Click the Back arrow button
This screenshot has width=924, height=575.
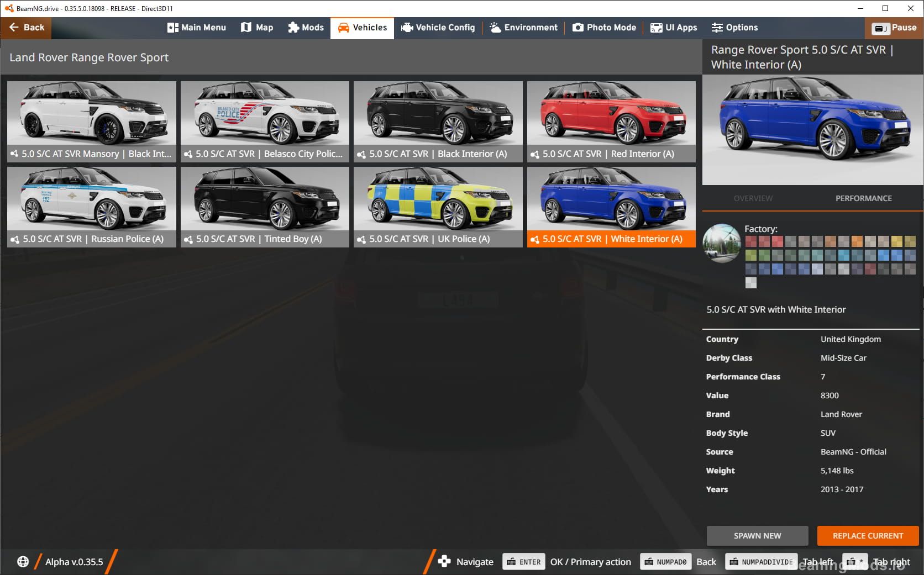pos(26,28)
